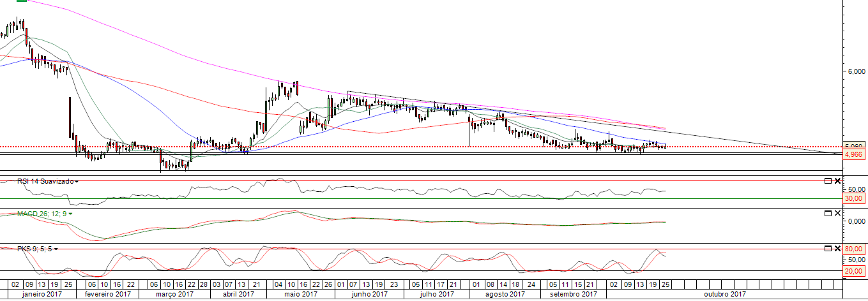This screenshot has width=868, height=301.
Task: Select the 4,966 current price label
Action: point(854,154)
